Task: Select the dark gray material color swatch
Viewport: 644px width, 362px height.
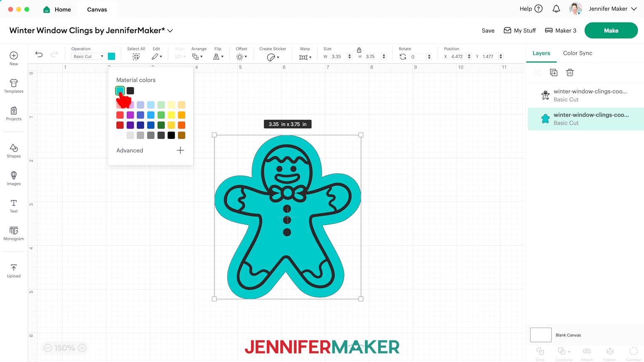Action: [130, 90]
